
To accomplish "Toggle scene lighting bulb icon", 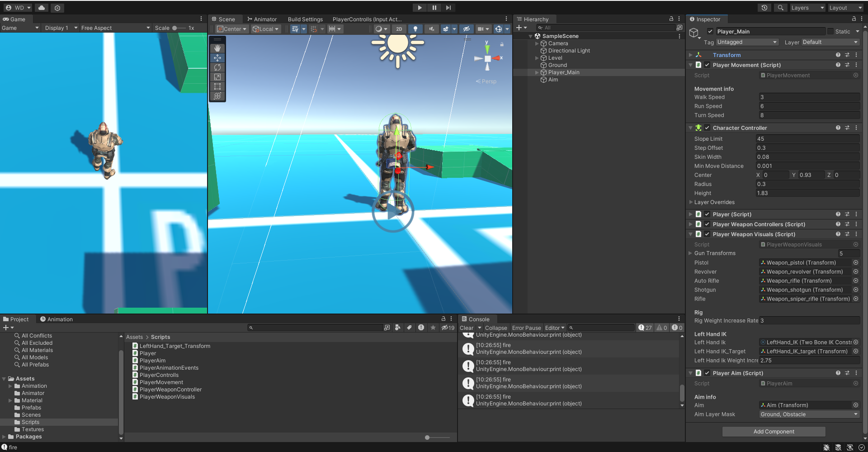I will pyautogui.click(x=415, y=29).
